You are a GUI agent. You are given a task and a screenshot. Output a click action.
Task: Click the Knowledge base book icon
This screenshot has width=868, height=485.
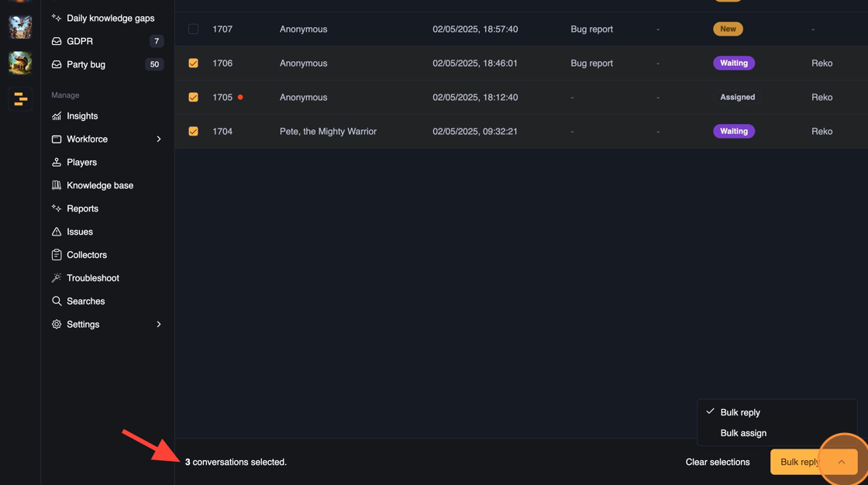point(57,186)
